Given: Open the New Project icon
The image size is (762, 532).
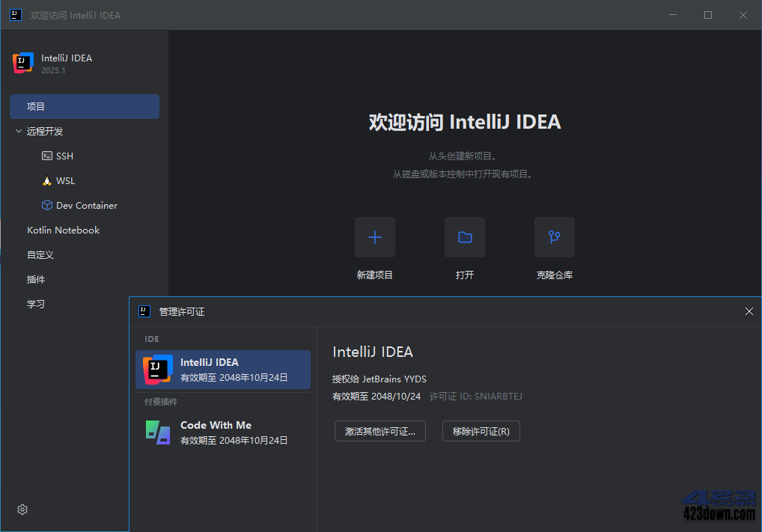Looking at the screenshot, I should coord(374,236).
